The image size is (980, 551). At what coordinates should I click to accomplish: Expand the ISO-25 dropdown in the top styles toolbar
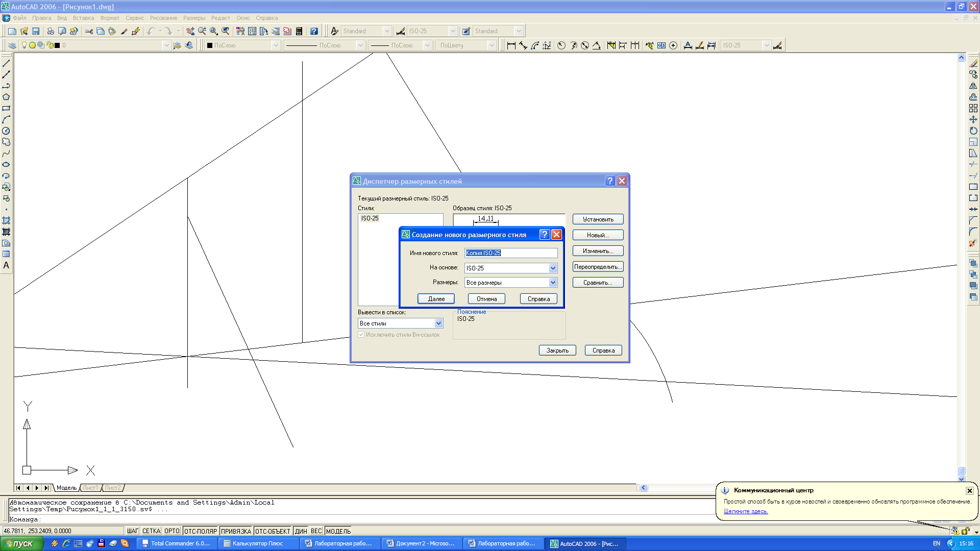pos(453,31)
